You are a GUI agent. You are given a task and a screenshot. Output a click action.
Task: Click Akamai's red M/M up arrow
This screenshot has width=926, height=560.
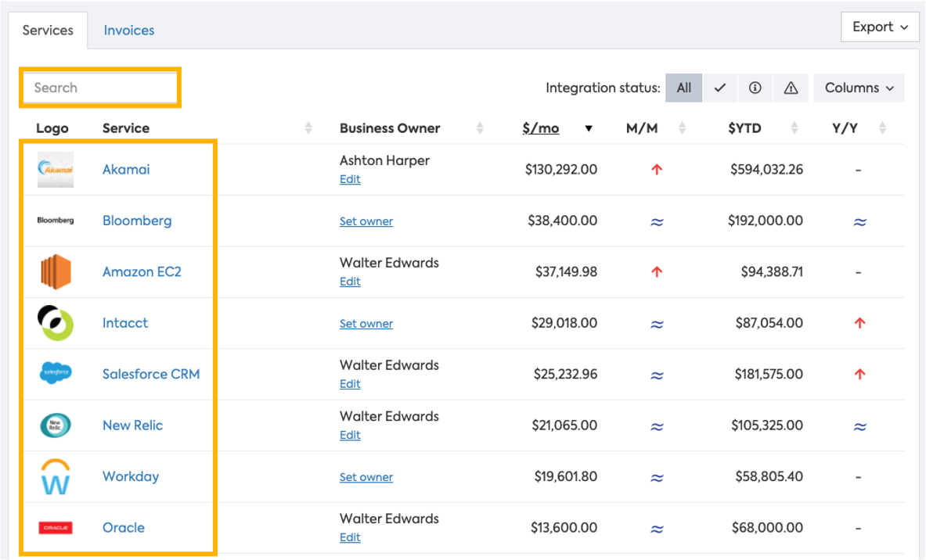pos(657,170)
